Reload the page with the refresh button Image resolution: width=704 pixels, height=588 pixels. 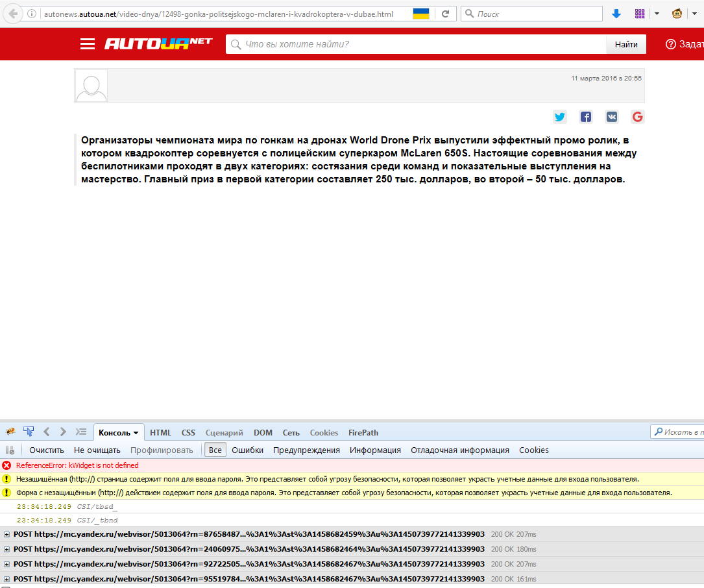tap(445, 14)
